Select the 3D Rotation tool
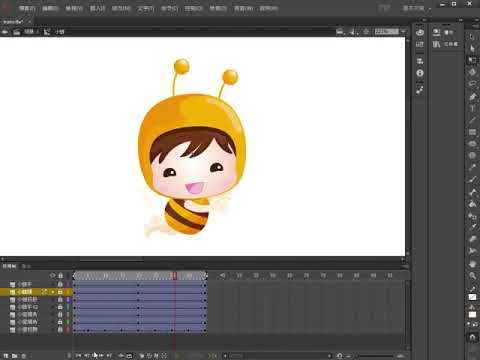480x360 pixels. (x=472, y=72)
